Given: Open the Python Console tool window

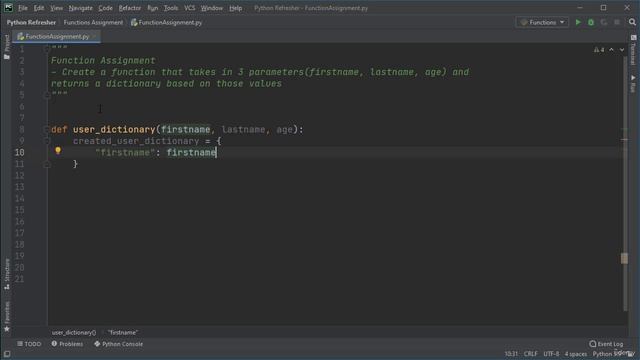Looking at the screenshot, I should click(x=118, y=344).
